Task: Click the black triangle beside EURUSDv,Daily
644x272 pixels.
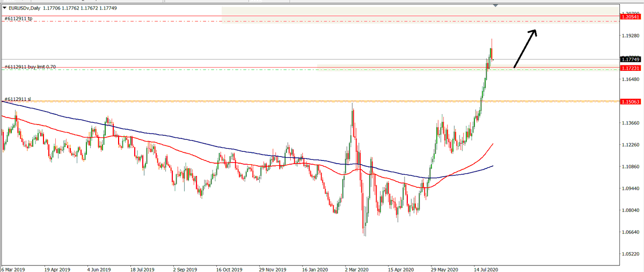Action: point(5,9)
